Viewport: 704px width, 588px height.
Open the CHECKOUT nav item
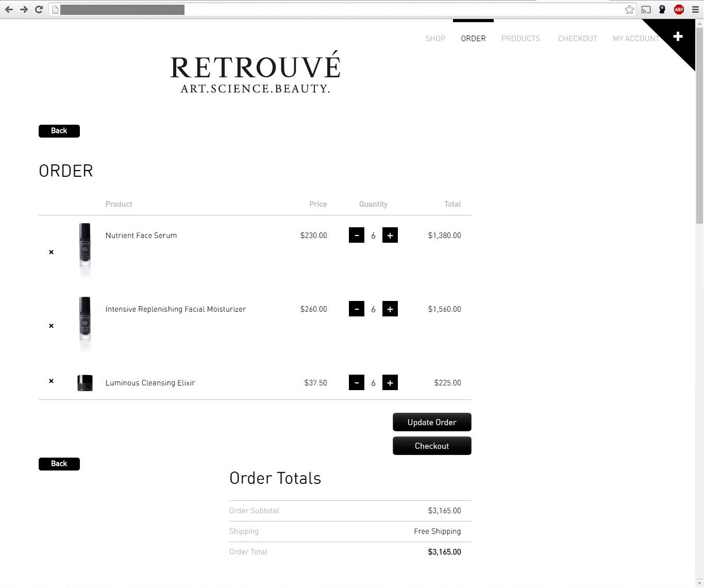point(577,39)
